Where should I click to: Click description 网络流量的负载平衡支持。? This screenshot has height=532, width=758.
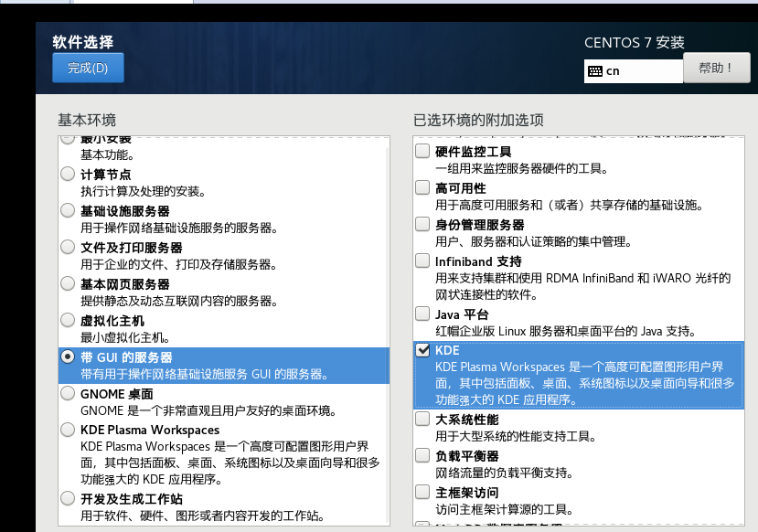coord(504,473)
